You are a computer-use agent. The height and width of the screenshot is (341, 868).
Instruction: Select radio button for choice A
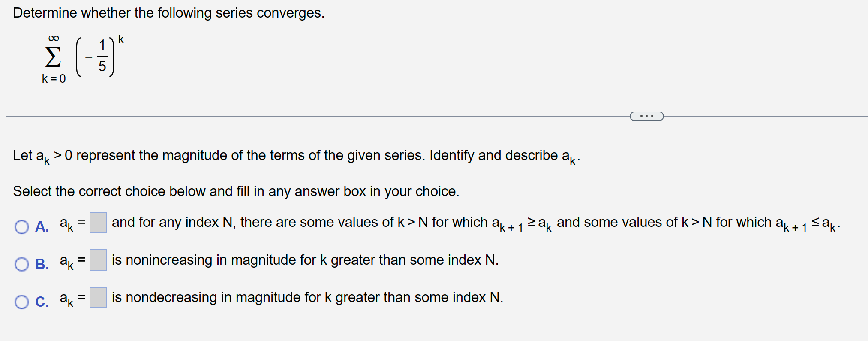pyautogui.click(x=21, y=227)
